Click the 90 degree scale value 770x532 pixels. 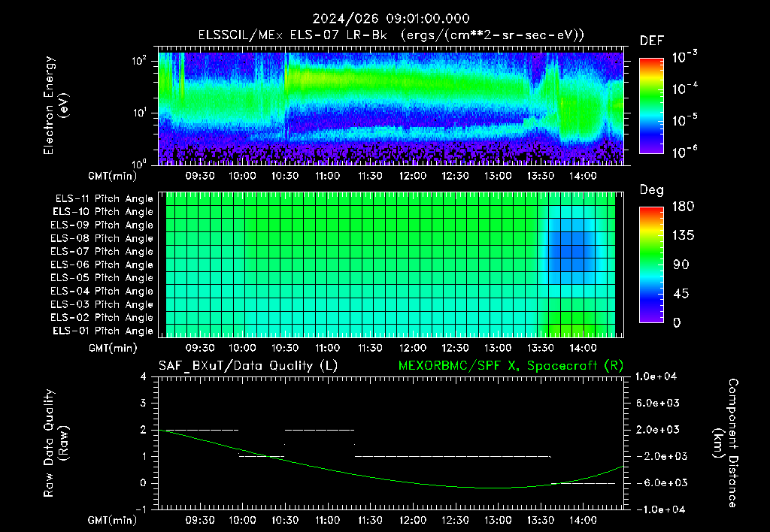pos(681,264)
